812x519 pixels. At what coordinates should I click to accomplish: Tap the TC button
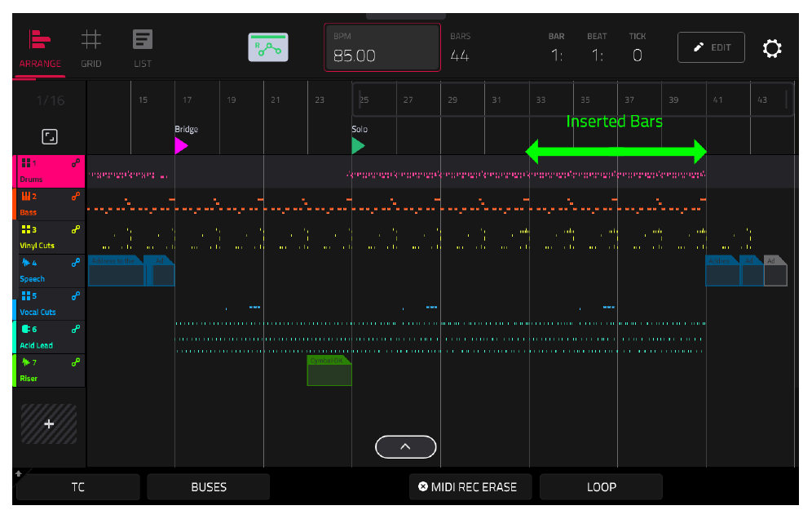78,487
